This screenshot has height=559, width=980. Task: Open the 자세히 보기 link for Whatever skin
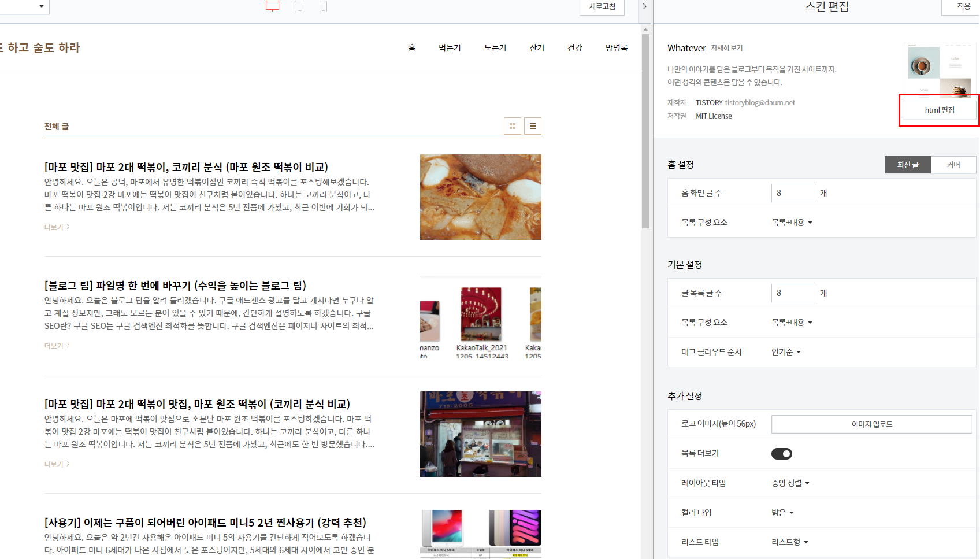coord(727,48)
